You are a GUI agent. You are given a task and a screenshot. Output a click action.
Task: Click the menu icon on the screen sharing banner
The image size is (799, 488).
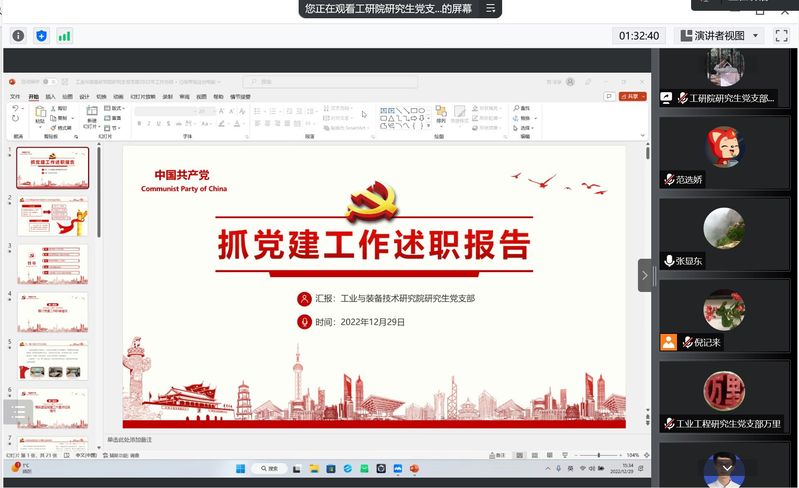(490, 9)
